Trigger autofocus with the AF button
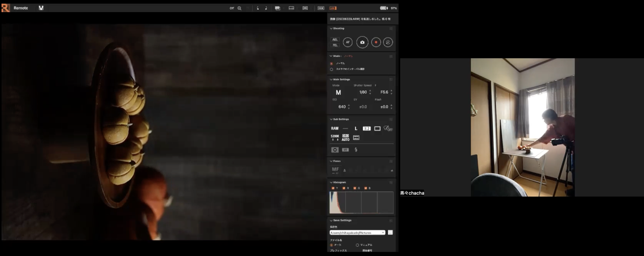Image resolution: width=644 pixels, height=256 pixels. [x=347, y=42]
